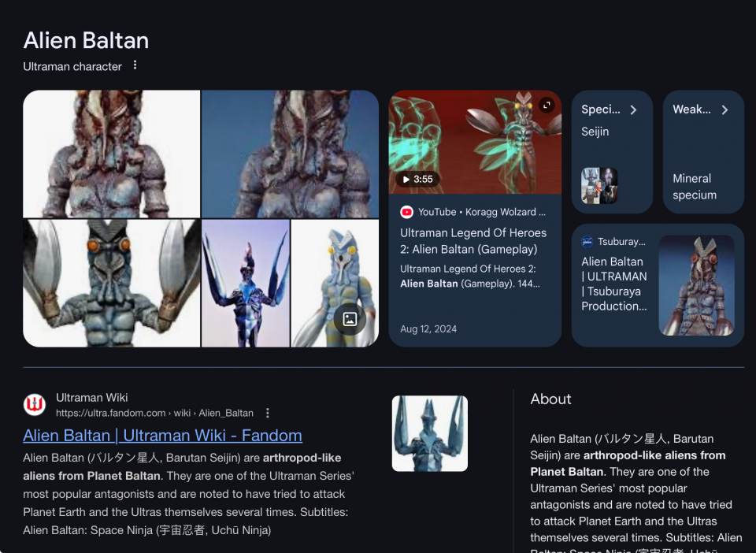Click the Tsuburaya site favicon icon

tap(587, 242)
